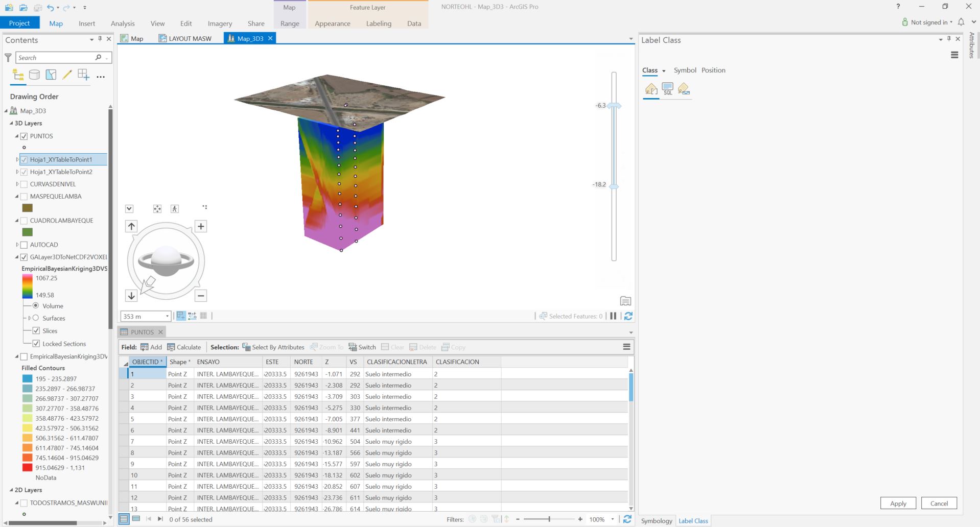Open the table zoom percentage dropdown

[x=613, y=519]
